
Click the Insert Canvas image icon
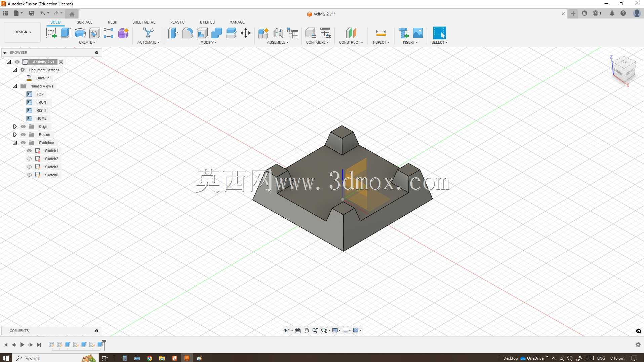click(418, 33)
